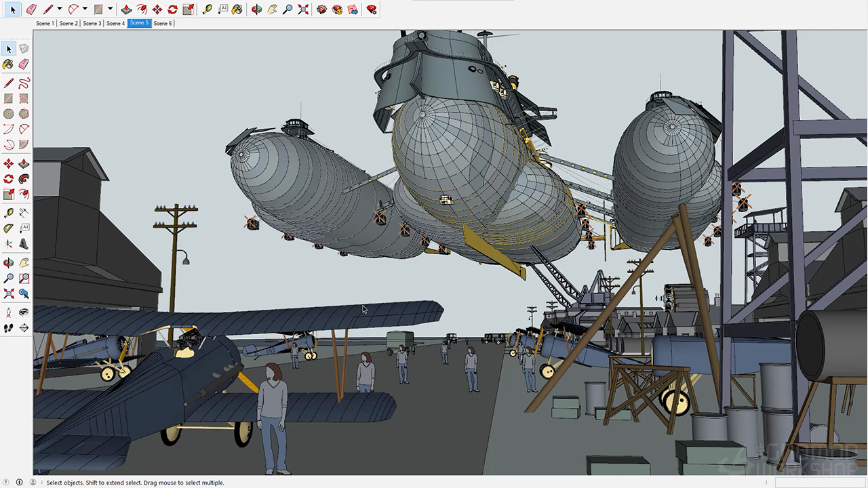Screen dimensions: 868x488
Task: Select the Paint Bucket tool in left toolbar
Action: coord(8,64)
